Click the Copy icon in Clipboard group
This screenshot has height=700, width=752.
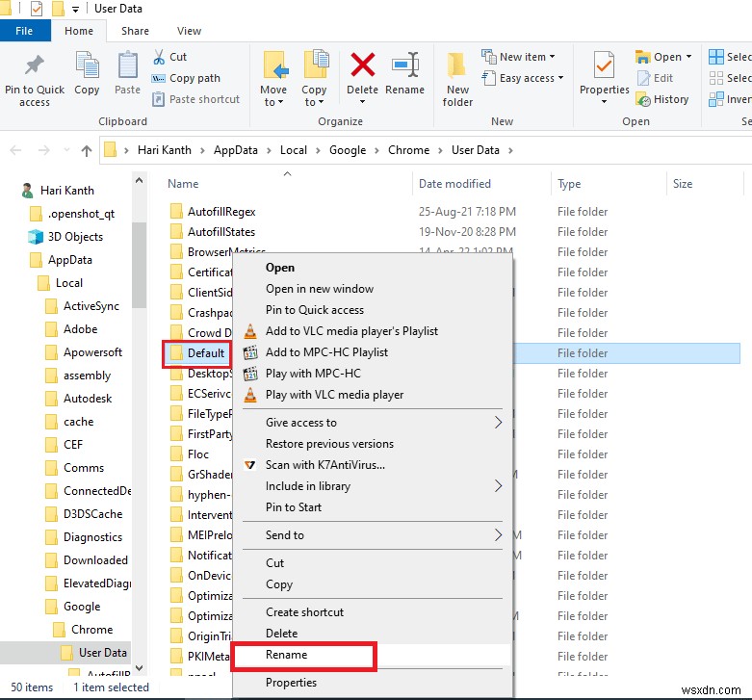pos(87,65)
